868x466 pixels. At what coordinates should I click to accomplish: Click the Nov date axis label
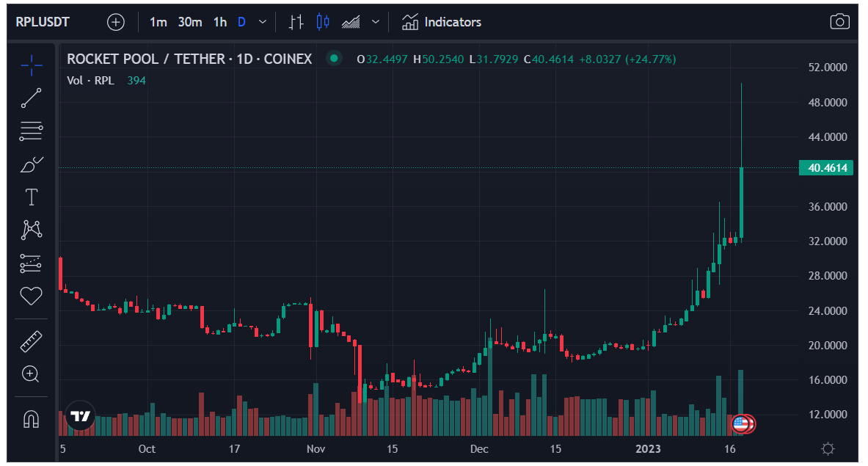(x=316, y=449)
